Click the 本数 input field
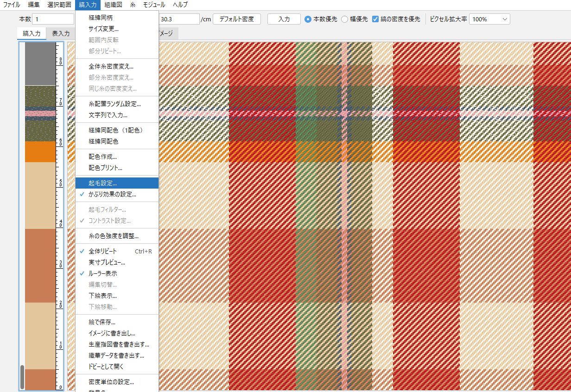This screenshot has height=392, width=571. click(x=53, y=19)
